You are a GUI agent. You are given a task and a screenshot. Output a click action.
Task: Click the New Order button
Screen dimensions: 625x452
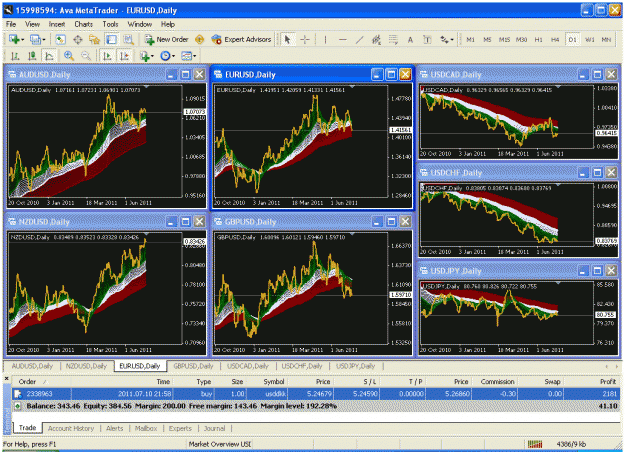(167, 39)
